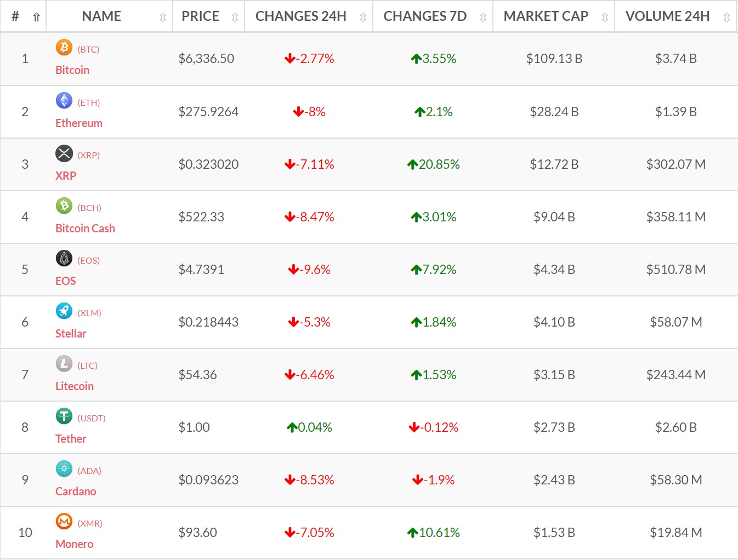Image resolution: width=738 pixels, height=560 pixels.
Task: Click Monero 7d change 10.61%
Action: tap(433, 533)
